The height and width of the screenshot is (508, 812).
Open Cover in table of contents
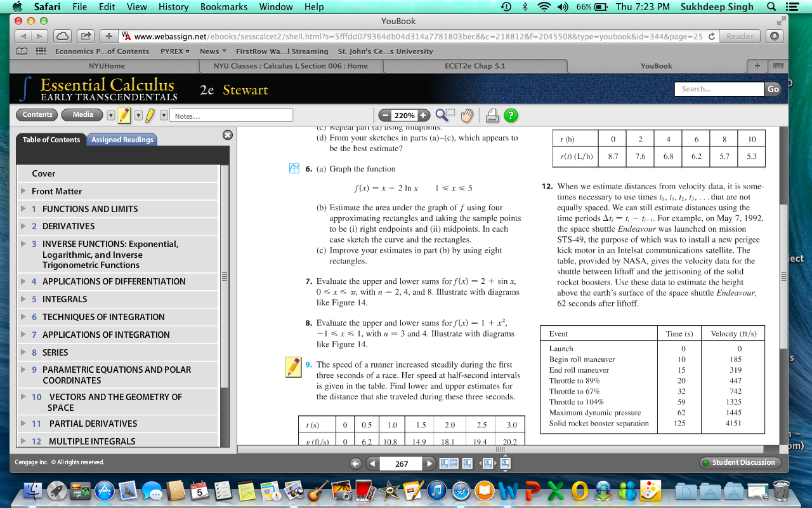[117, 173]
